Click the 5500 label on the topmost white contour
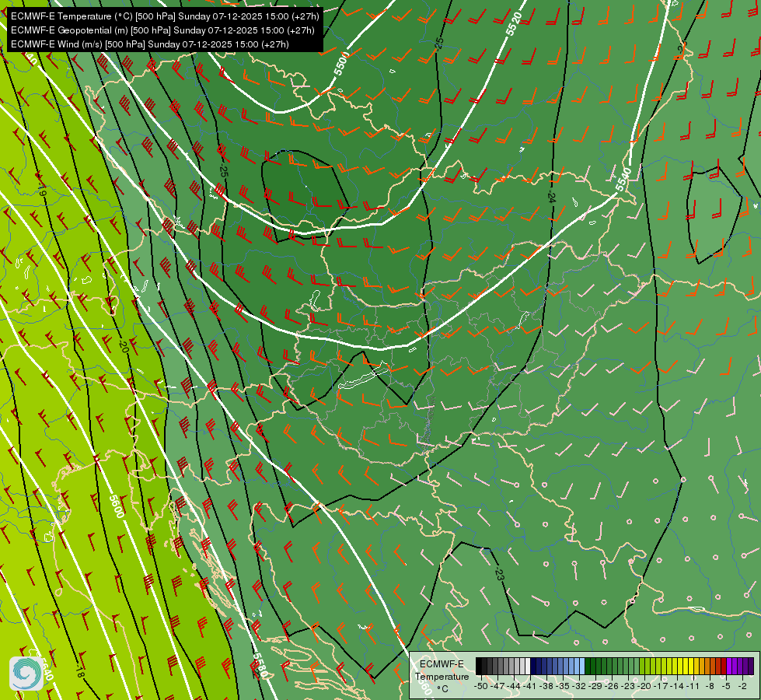Viewport: 761px width, 700px height. coord(341,63)
